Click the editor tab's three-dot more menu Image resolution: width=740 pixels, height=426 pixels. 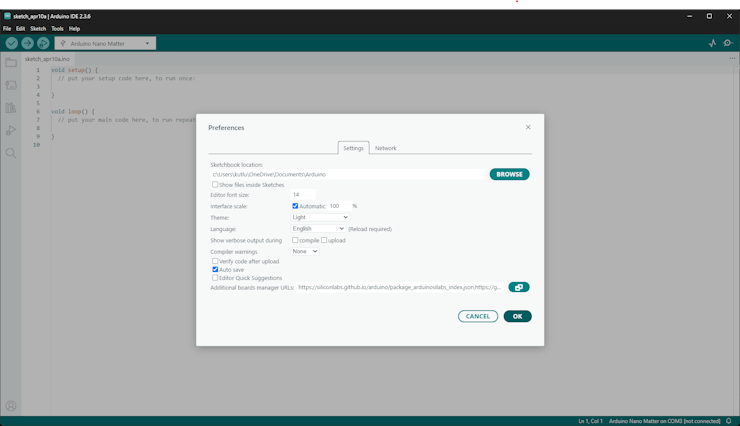tap(732, 58)
